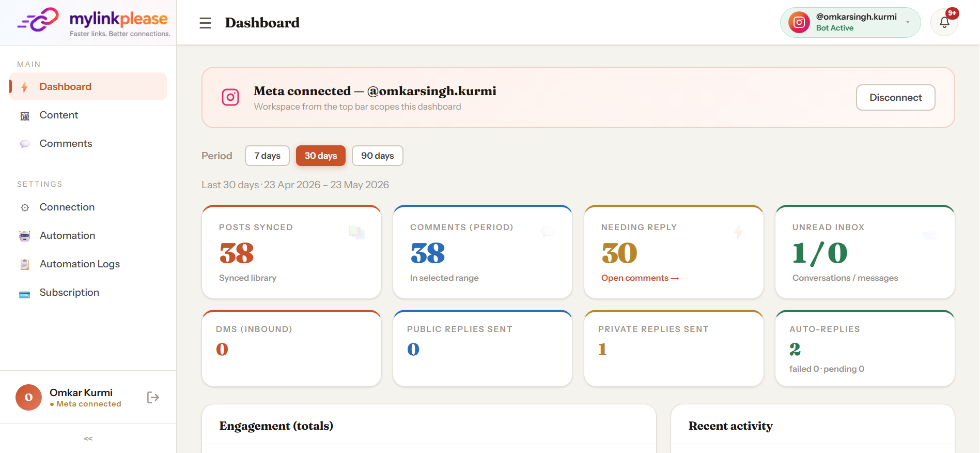The width and height of the screenshot is (980, 453).
Task: Go to Content page
Action: 88,115
